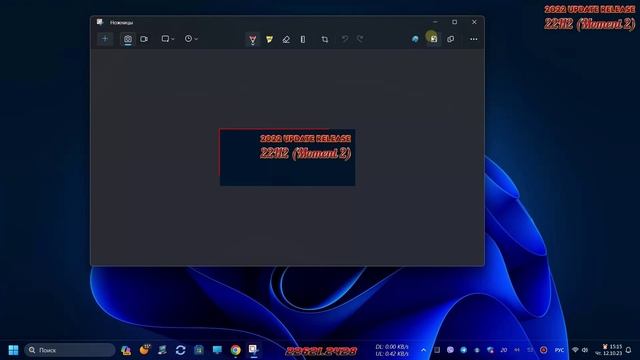Image resolution: width=640 pixels, height=360 pixels.
Task: Open the See more three-dots menu
Action: point(473,39)
